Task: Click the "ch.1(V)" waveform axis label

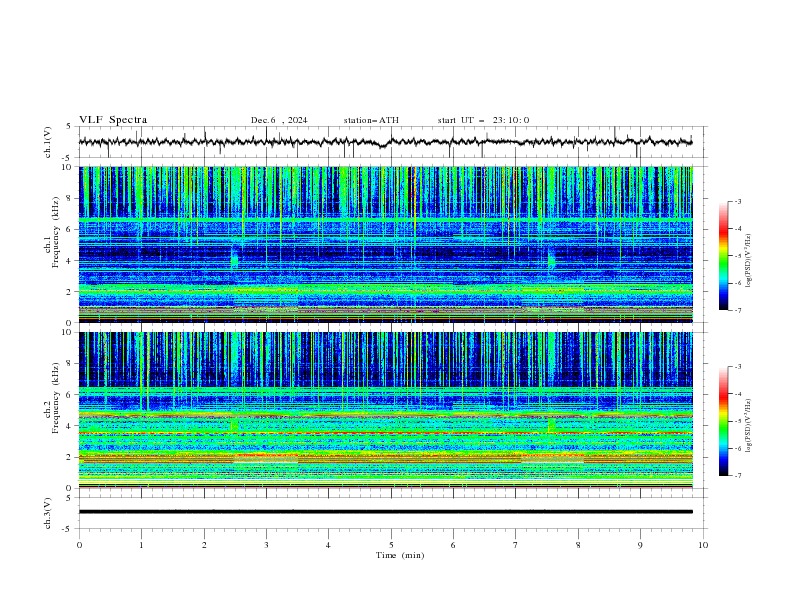Action: [x=48, y=142]
